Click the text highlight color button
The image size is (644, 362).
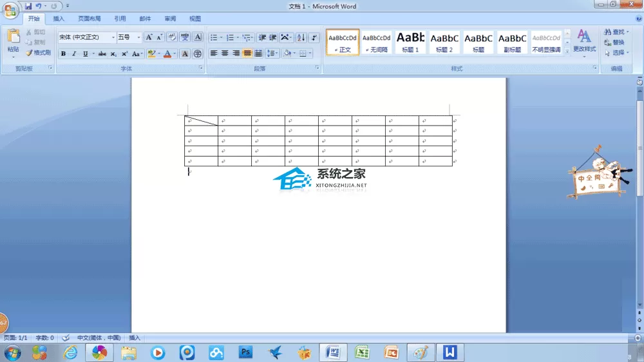(151, 54)
